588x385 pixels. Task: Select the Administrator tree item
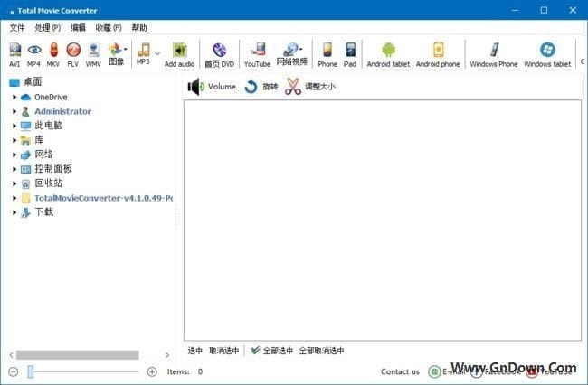[x=56, y=111]
